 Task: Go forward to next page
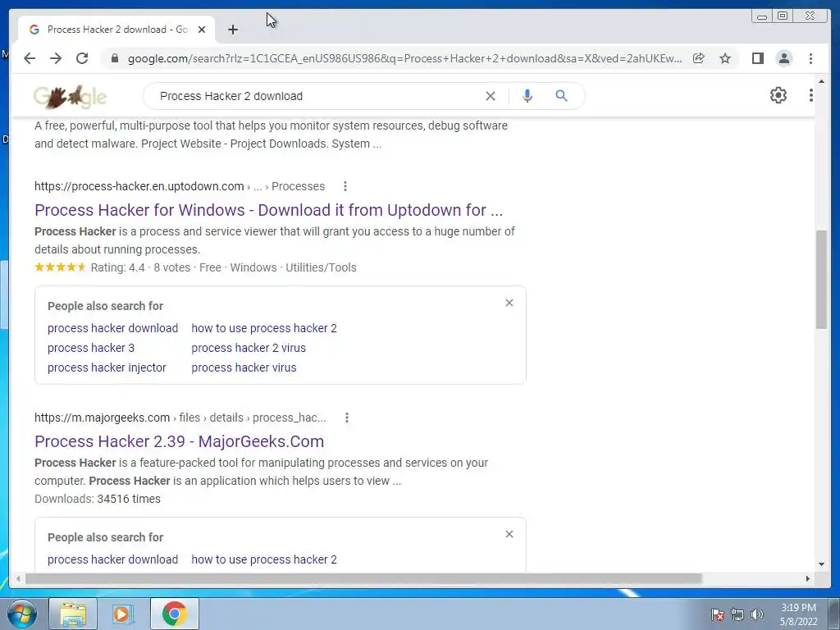point(56,58)
